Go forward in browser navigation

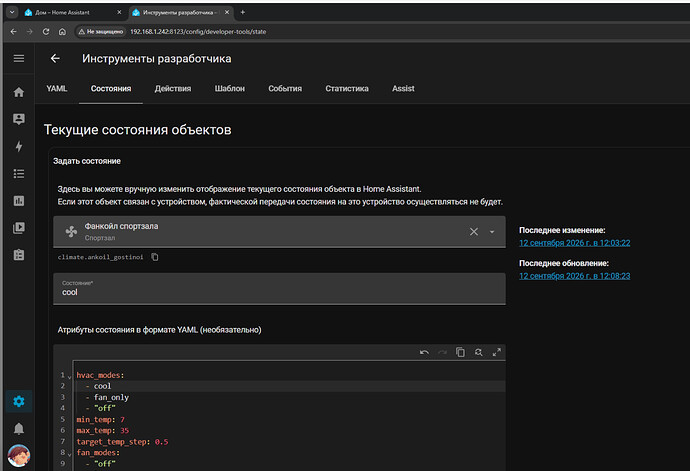[x=29, y=32]
